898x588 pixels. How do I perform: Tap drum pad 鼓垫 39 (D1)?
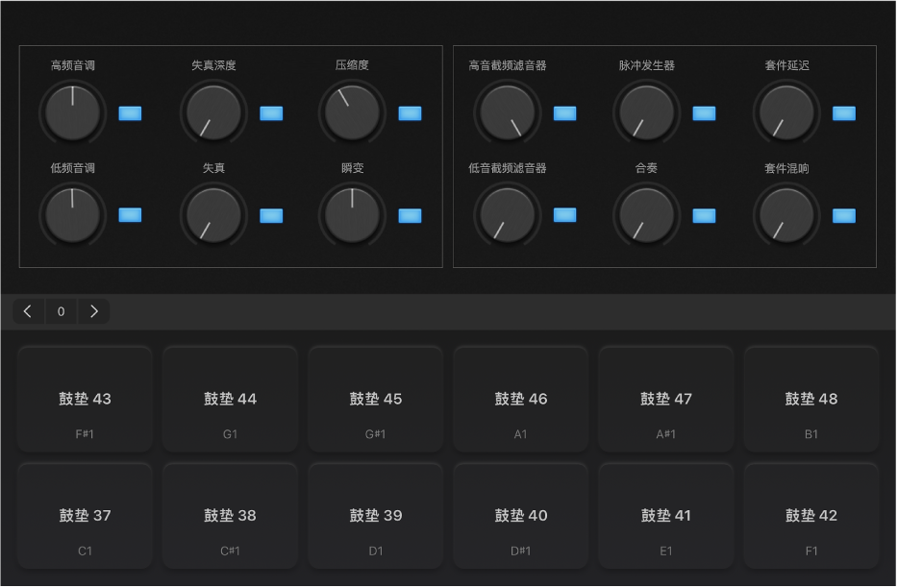pos(376,515)
